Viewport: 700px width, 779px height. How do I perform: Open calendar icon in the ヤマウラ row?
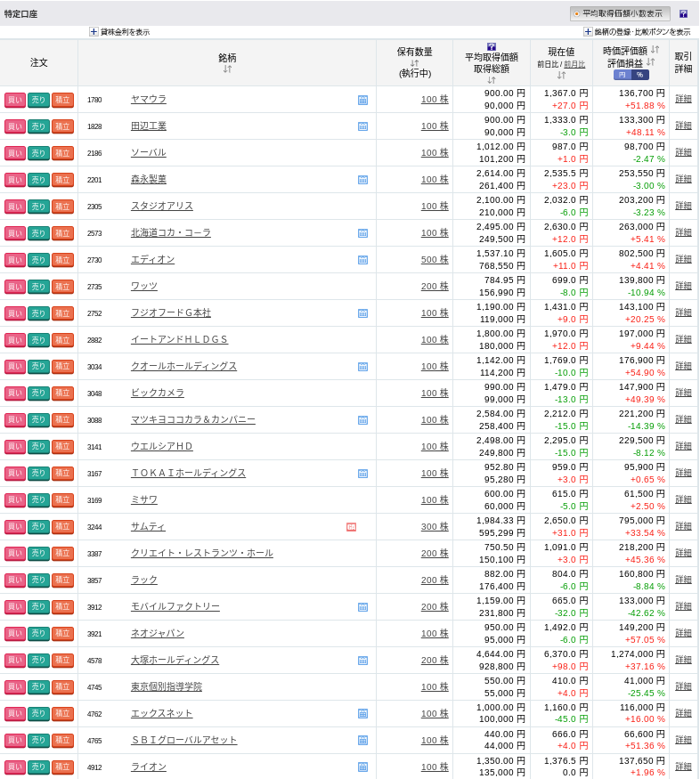pyautogui.click(x=363, y=100)
